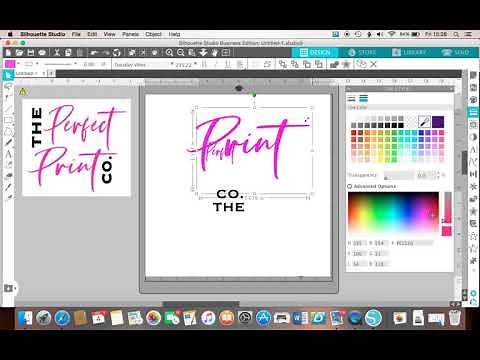Click the Weld icon in the quick-access toolbar

(334, 64)
